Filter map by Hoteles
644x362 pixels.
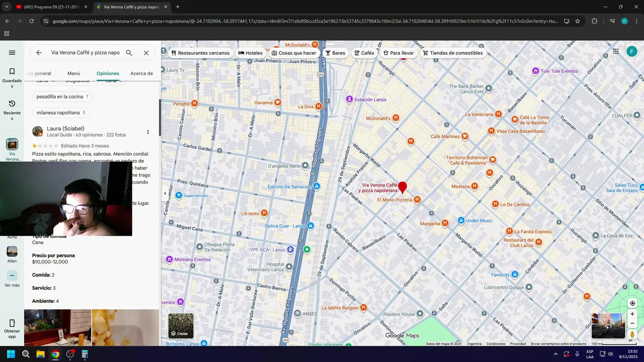click(251, 53)
